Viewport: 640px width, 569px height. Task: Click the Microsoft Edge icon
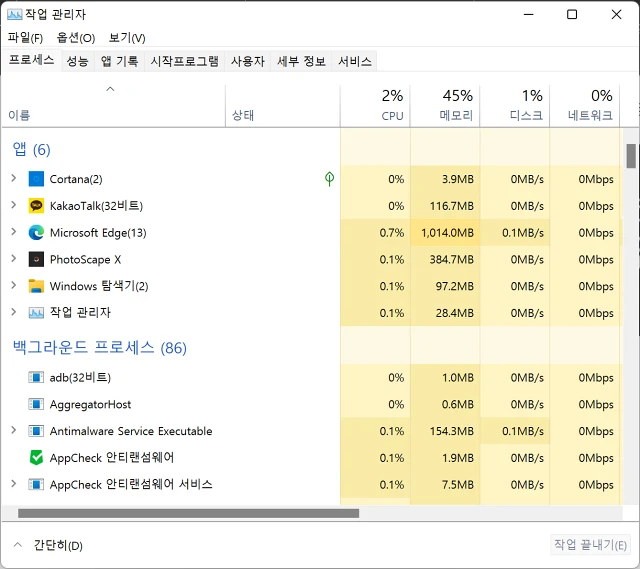(36, 232)
